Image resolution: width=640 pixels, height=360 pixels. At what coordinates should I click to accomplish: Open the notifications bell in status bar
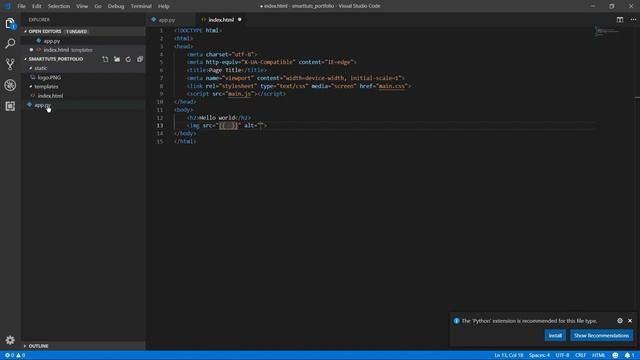click(x=629, y=355)
